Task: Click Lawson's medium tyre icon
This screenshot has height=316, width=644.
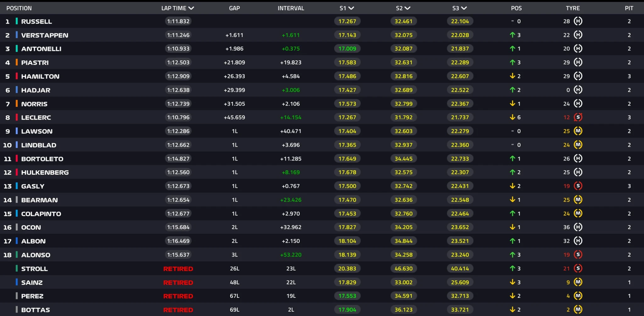Action: pyautogui.click(x=578, y=131)
